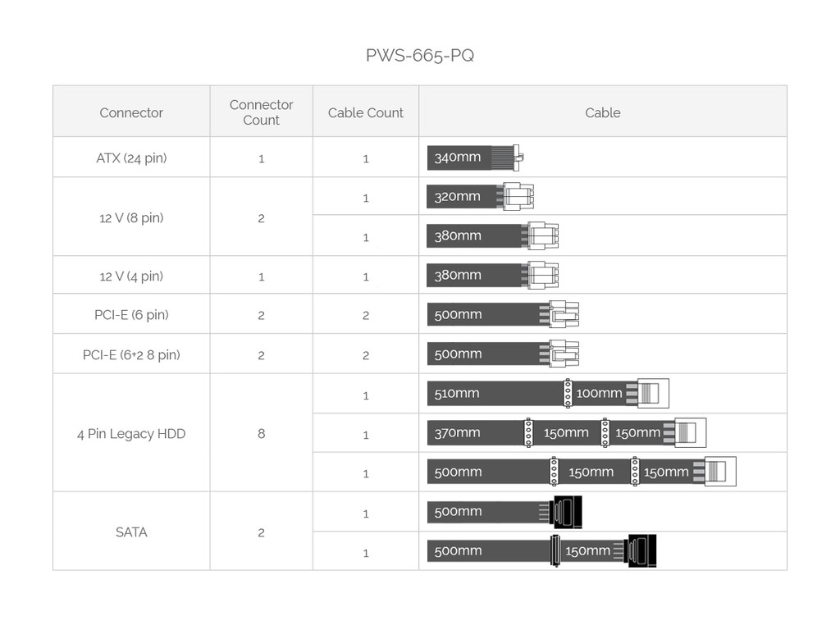
Task: Click the PWS-665-PQ title text
Action: pos(419,56)
